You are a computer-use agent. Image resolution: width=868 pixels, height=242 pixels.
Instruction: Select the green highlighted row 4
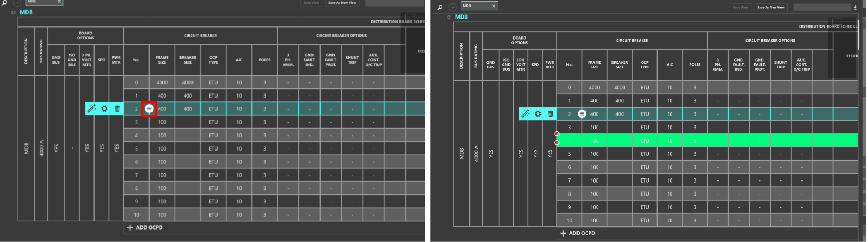click(x=703, y=141)
